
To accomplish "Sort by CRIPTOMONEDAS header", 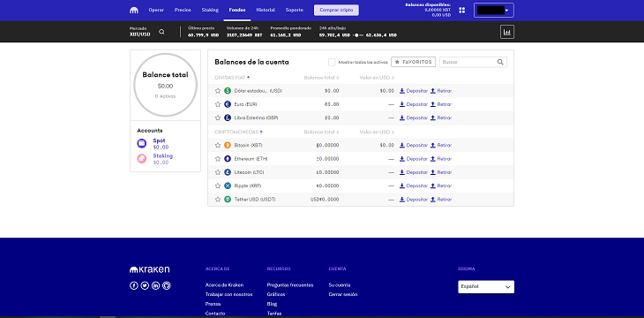I will point(238,132).
